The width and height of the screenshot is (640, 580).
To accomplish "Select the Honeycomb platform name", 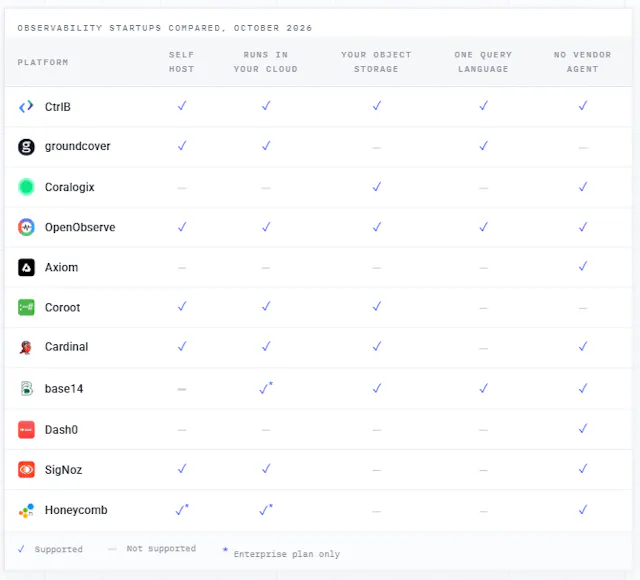I will 76,510.
